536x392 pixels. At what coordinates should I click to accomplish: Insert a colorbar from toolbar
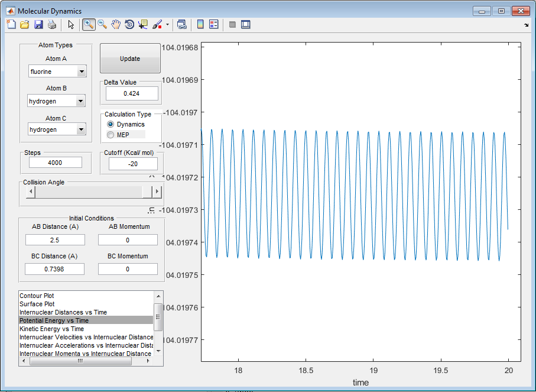[200, 24]
